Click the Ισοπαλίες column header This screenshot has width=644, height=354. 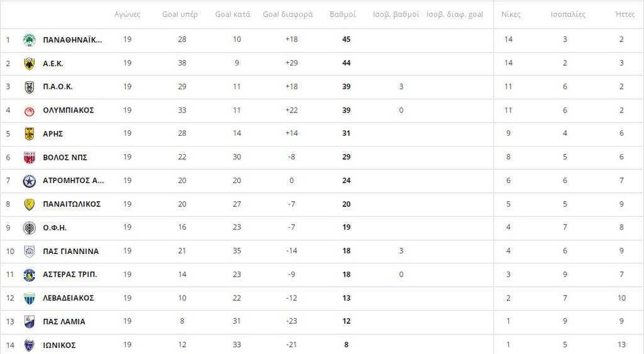(x=568, y=14)
